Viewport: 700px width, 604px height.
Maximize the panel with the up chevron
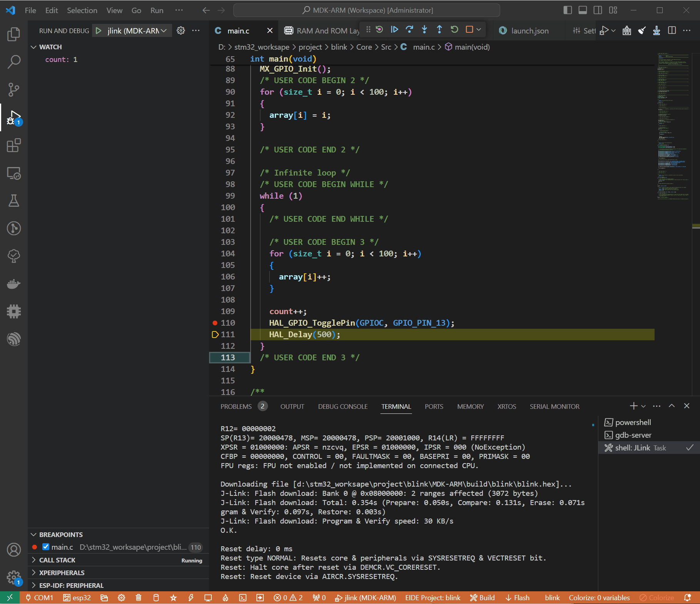tap(672, 406)
